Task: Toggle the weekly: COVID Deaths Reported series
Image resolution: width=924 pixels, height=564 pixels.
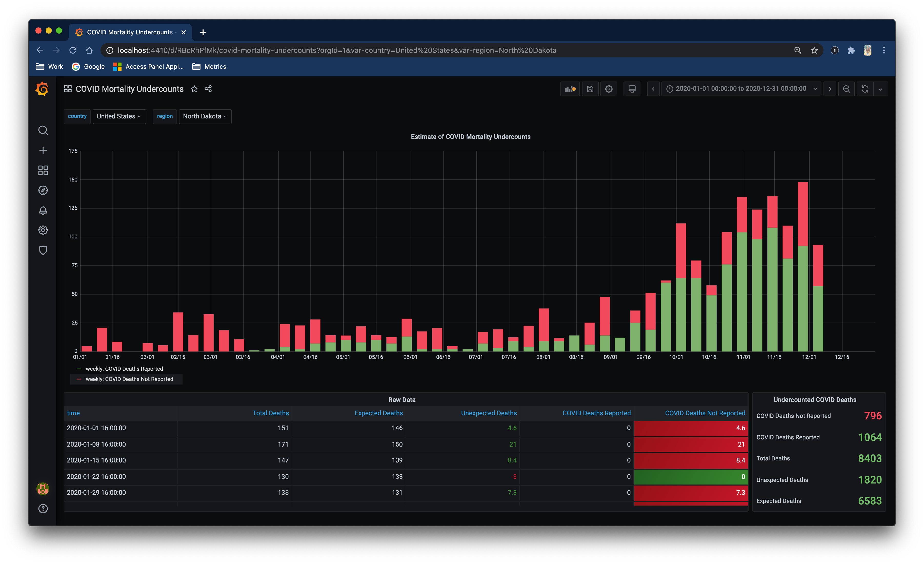Action: coord(124,369)
